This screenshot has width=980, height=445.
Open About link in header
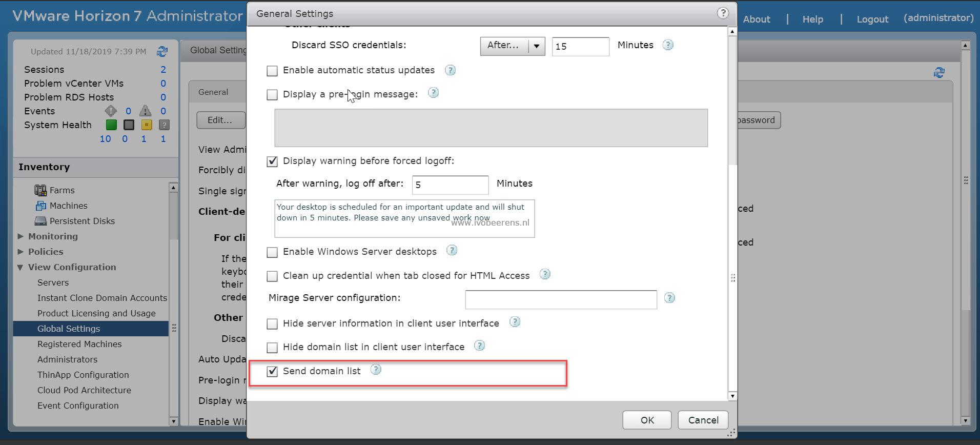[x=757, y=19]
